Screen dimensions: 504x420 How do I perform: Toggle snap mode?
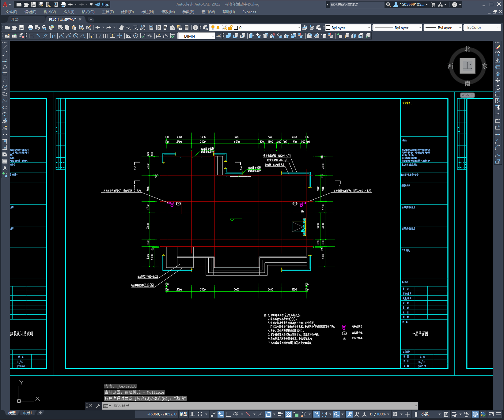(x=200, y=414)
